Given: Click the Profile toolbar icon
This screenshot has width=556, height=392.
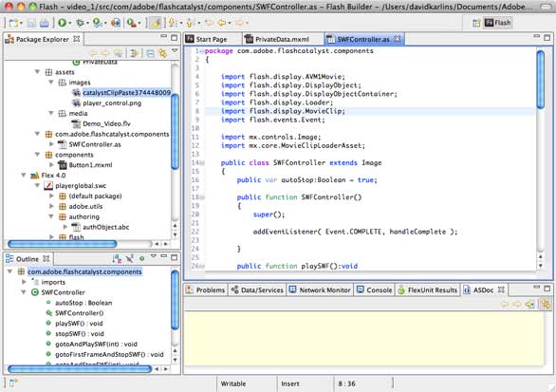Looking at the screenshot, I should [97, 23].
